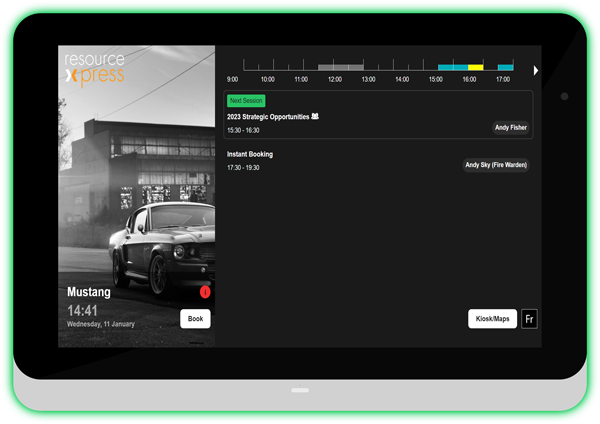Switch language using the Fr button
The height and width of the screenshot is (424, 600).
click(x=529, y=319)
